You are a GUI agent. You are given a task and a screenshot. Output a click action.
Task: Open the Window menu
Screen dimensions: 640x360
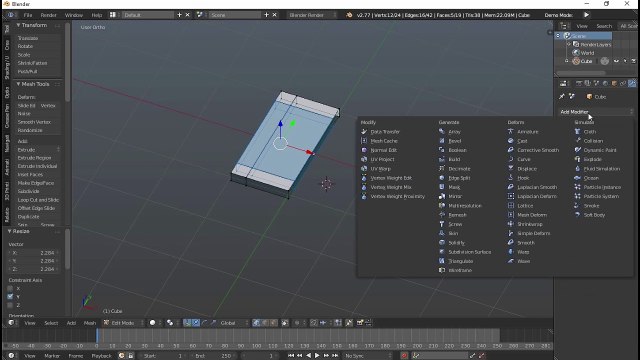pyautogui.click(x=74, y=15)
